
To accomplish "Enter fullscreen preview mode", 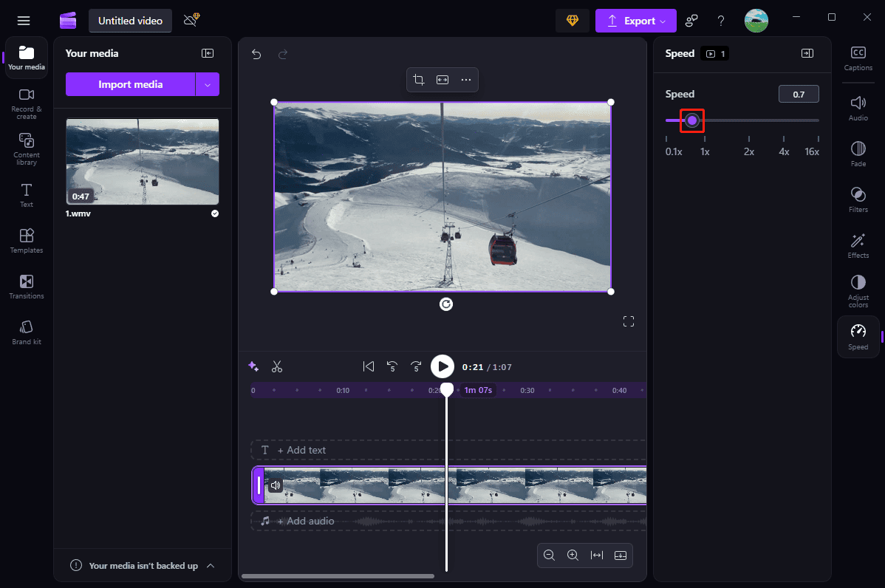I will [629, 321].
